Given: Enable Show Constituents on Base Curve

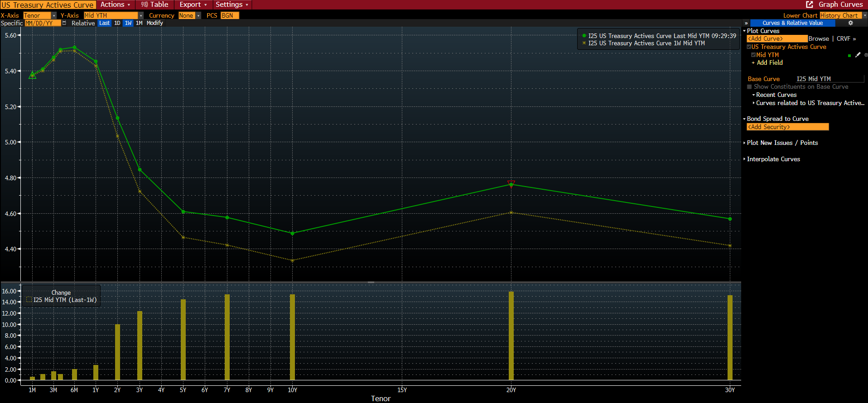Looking at the screenshot, I should coord(749,87).
